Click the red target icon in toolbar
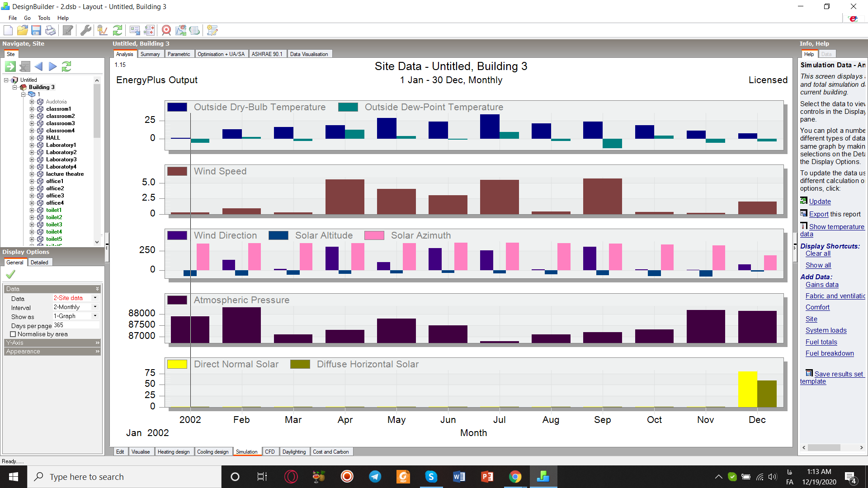868x488 pixels. click(x=166, y=30)
